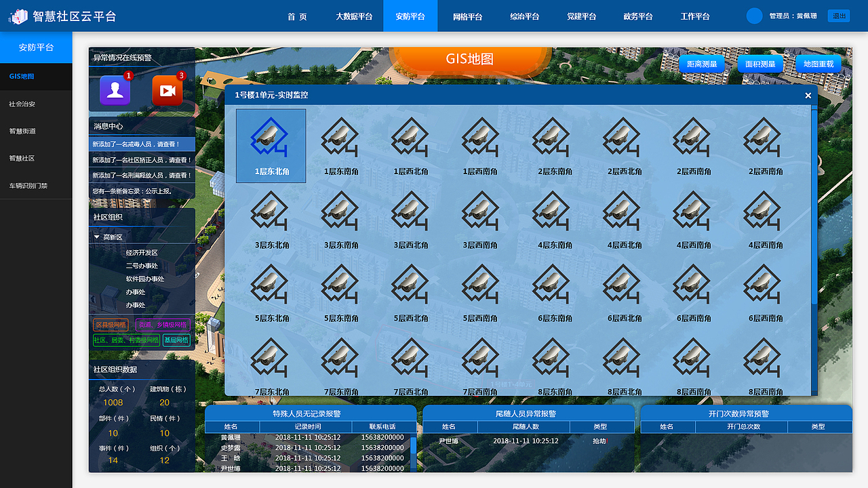This screenshot has width=868, height=488.
Task: Open camera 1层西北角
Action: tap(411, 146)
